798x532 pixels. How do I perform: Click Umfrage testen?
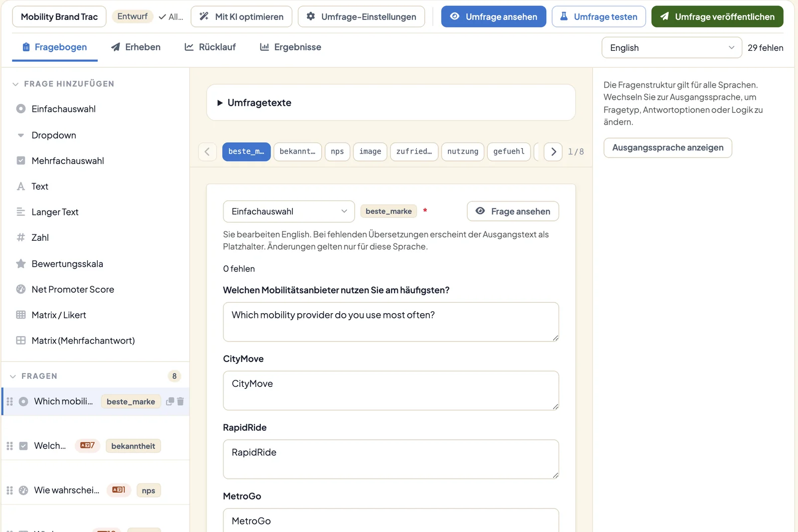point(598,16)
